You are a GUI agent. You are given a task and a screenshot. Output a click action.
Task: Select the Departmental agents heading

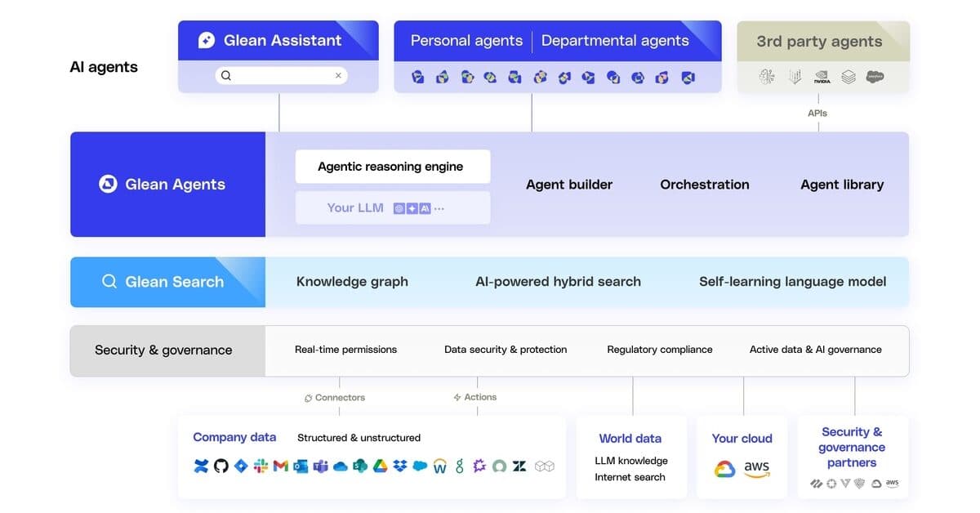pos(615,41)
